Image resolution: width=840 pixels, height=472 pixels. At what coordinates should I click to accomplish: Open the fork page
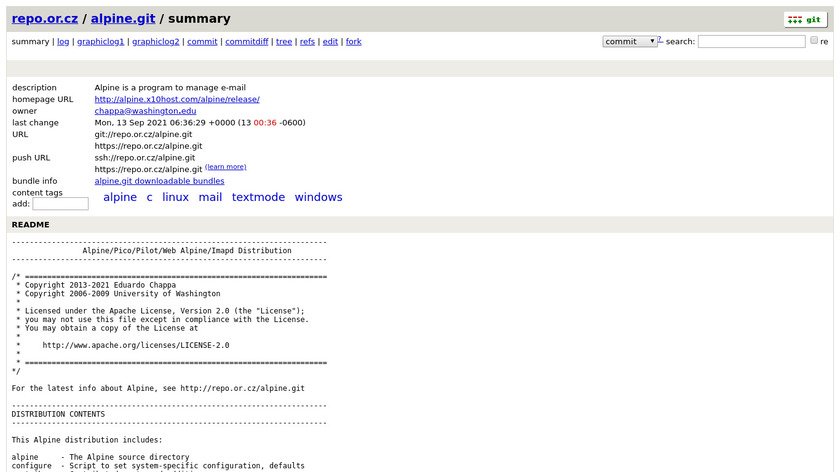(x=354, y=41)
